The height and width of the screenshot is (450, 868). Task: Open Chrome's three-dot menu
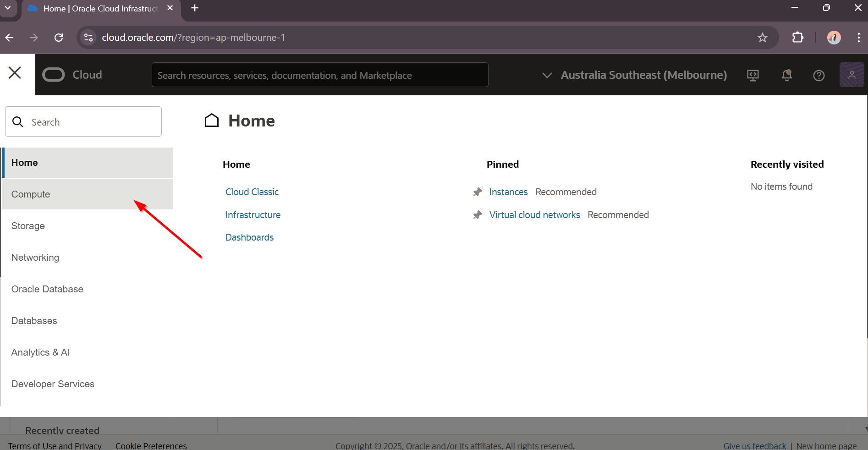click(858, 38)
